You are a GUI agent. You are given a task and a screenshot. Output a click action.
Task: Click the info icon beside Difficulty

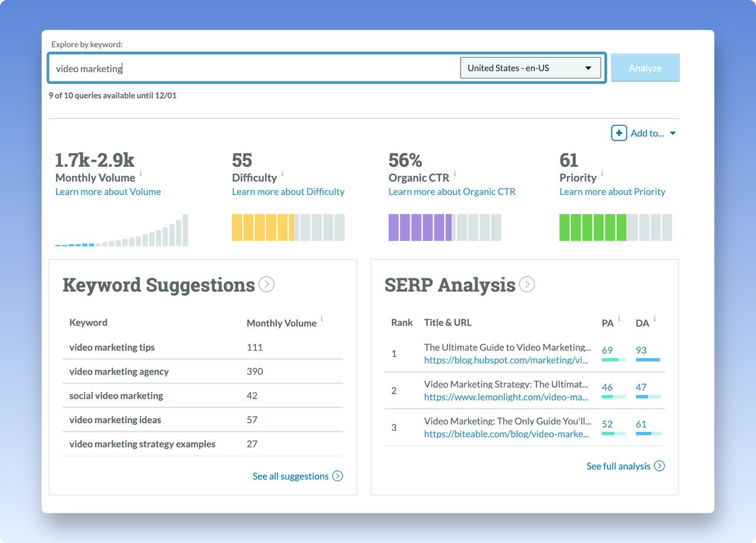click(283, 174)
